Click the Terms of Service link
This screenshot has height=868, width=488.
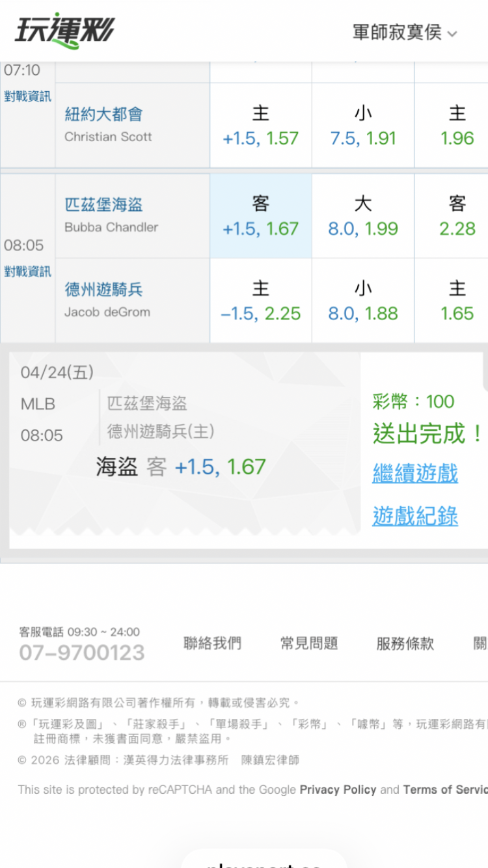click(x=445, y=789)
